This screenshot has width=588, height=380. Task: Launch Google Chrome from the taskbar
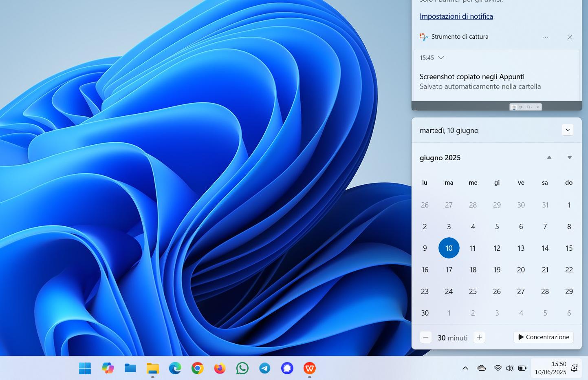[x=198, y=369]
